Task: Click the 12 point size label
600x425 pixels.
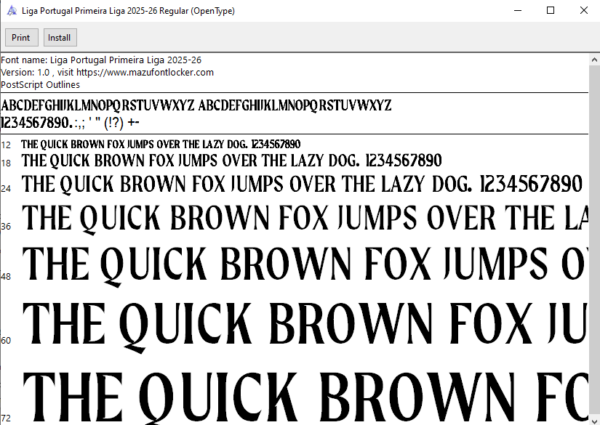Action: click(6, 146)
